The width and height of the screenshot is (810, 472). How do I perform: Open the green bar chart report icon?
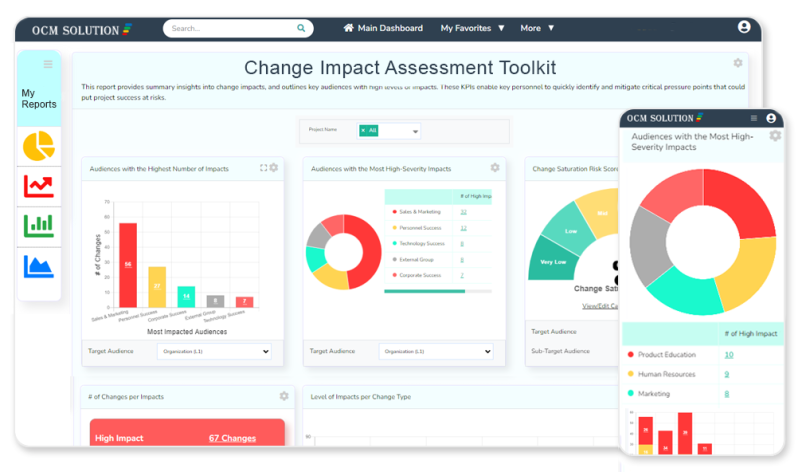click(x=39, y=225)
